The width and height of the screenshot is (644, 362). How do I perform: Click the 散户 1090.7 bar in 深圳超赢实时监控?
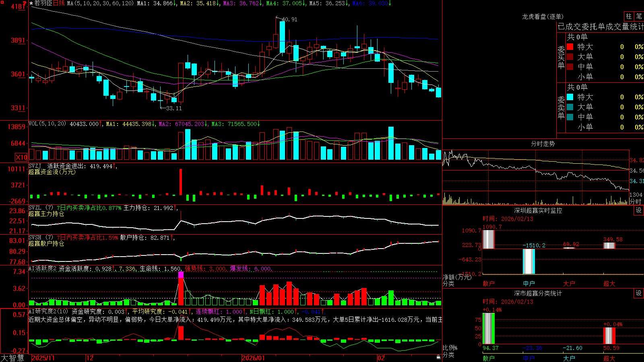coord(489,239)
